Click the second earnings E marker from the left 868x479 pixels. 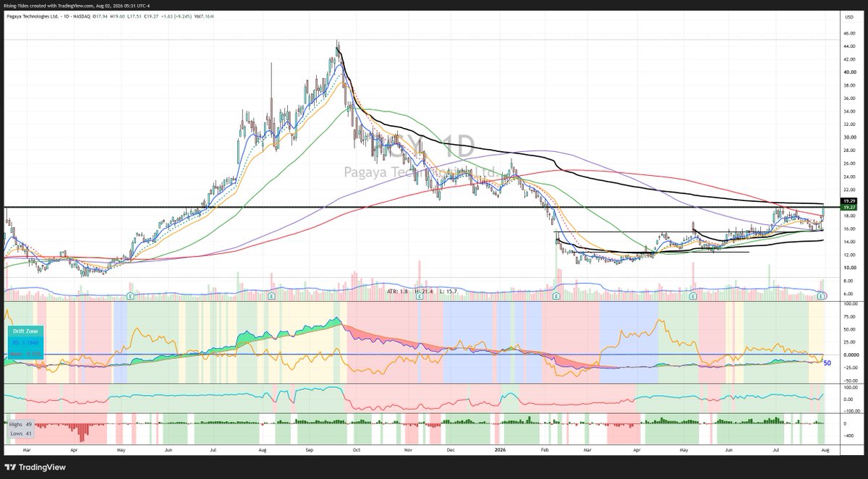(271, 296)
